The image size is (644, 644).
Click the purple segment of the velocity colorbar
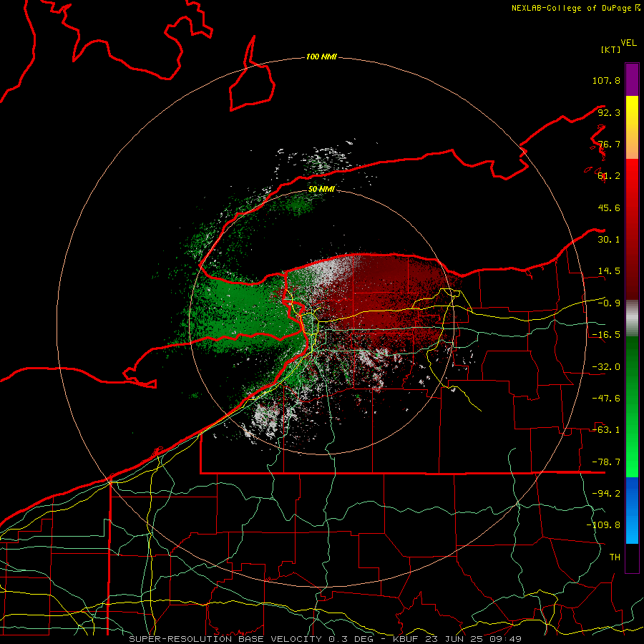632,79
